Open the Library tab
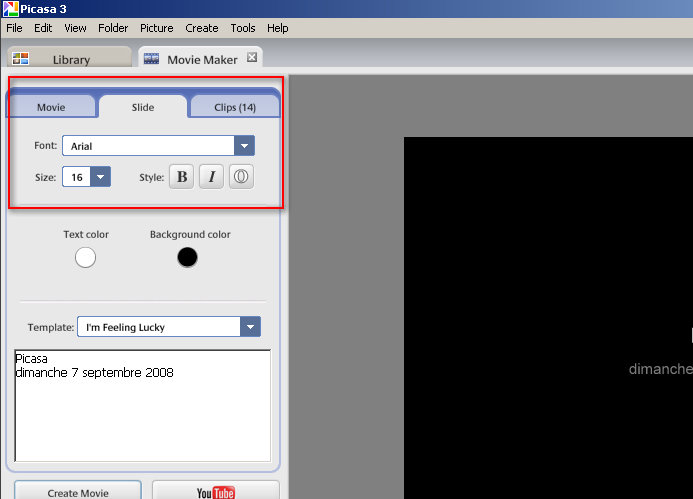This screenshot has width=693, height=499. (69, 59)
